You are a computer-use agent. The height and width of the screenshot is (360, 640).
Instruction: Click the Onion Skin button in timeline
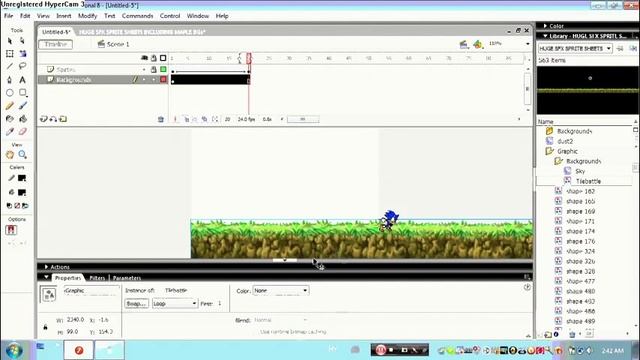click(187, 119)
